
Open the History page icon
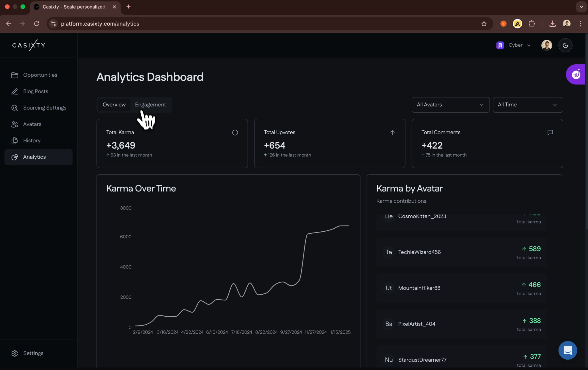pyautogui.click(x=15, y=141)
